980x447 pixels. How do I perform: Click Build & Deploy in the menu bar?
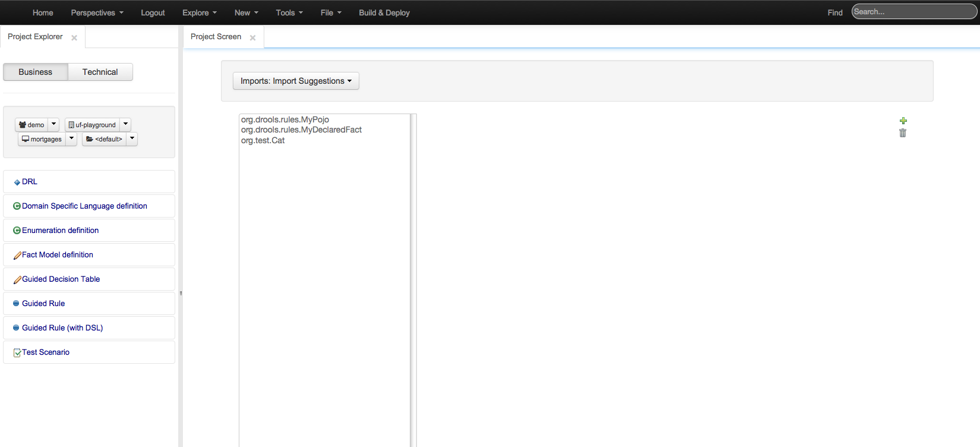(x=384, y=12)
